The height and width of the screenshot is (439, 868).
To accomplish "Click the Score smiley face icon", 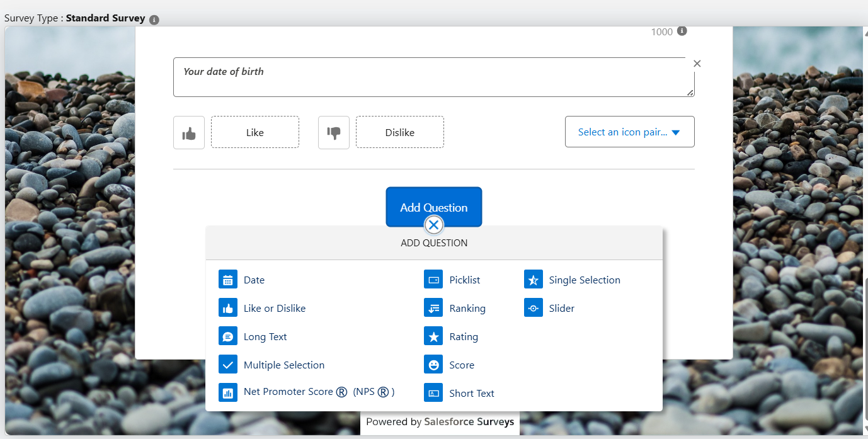I will [x=433, y=364].
